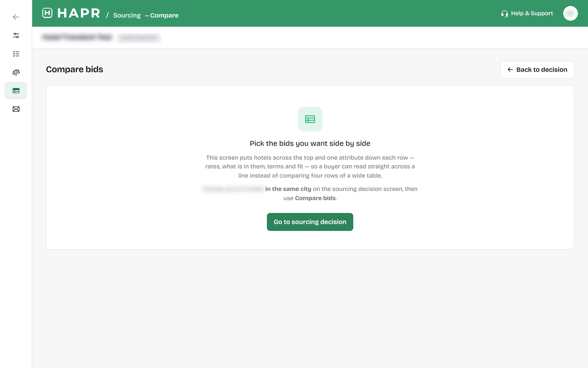Click the green table icon in empty state

310,119
